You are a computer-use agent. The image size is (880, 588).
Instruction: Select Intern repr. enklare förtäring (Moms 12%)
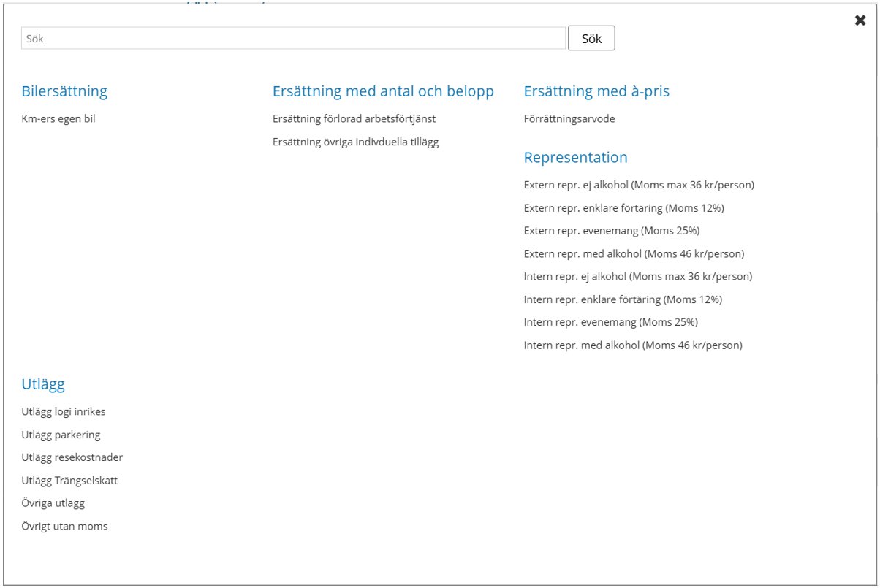(623, 299)
